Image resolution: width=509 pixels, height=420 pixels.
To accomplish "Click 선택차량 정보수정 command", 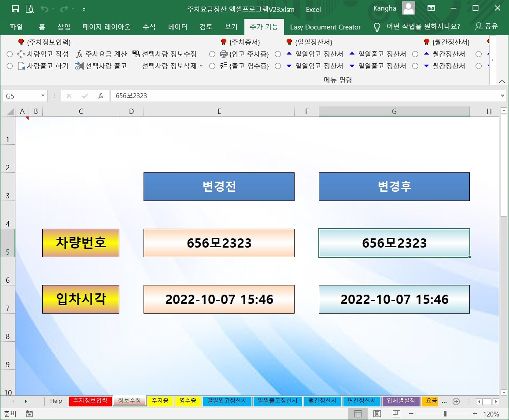I will tap(165, 54).
